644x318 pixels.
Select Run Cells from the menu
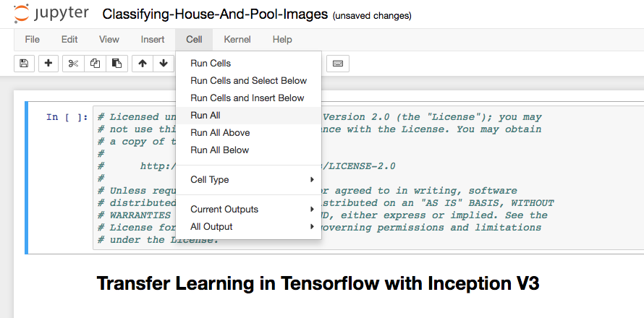pos(248,63)
